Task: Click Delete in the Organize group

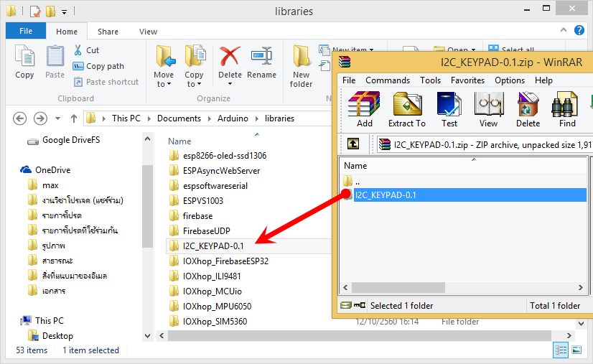Action: [230, 66]
